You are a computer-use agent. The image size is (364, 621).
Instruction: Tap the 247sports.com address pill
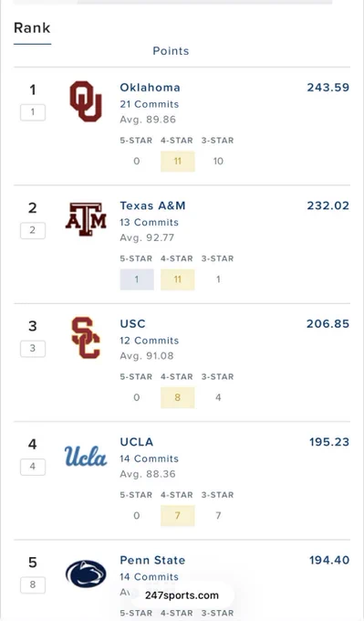[x=182, y=595]
